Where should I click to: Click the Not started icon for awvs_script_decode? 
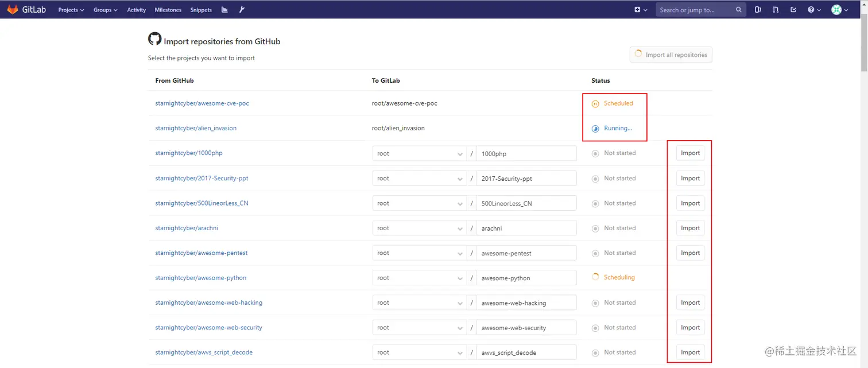tap(595, 352)
